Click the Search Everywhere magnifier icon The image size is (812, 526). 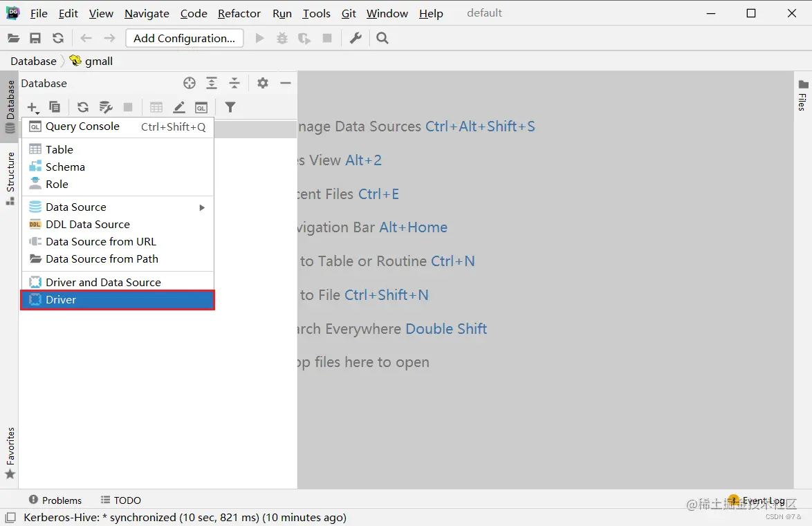(x=382, y=38)
